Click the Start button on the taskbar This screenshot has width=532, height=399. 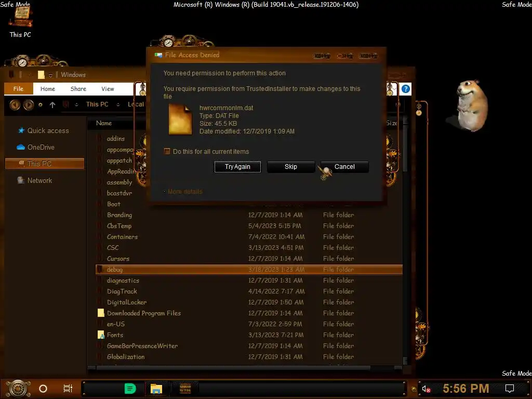18,389
